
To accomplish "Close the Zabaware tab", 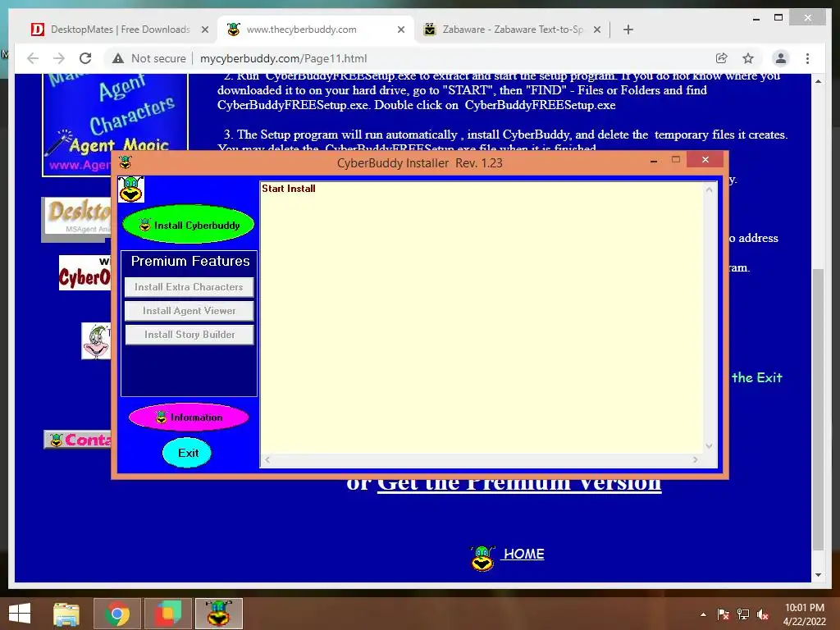I will [x=597, y=30].
